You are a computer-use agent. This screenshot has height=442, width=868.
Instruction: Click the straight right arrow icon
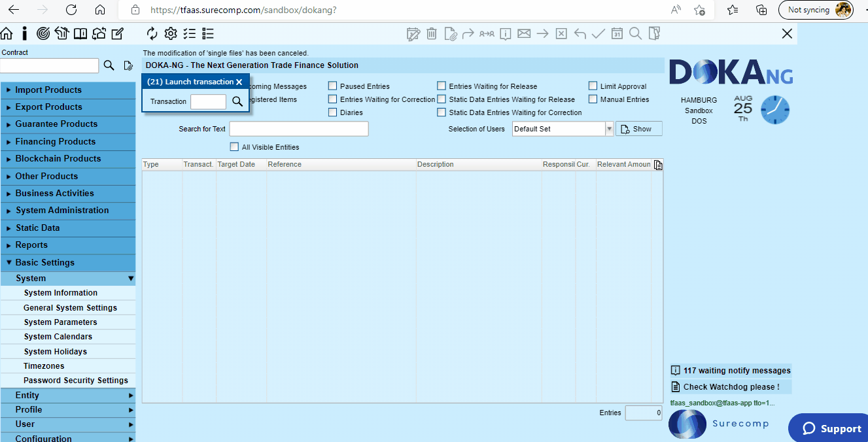542,33
